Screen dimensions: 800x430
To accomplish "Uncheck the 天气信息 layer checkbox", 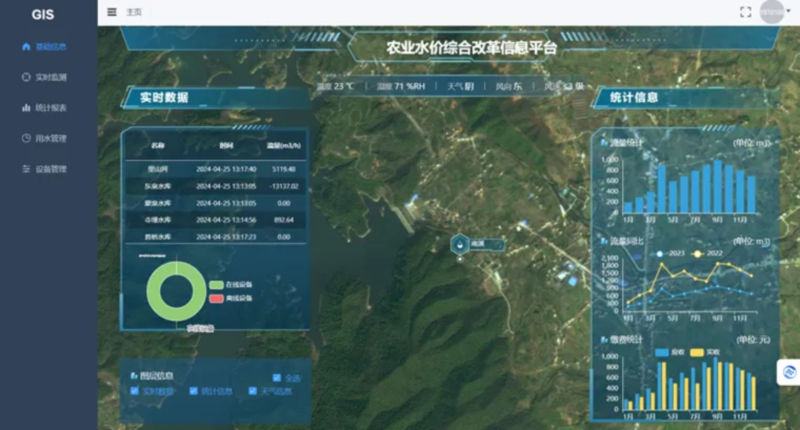I will [253, 391].
